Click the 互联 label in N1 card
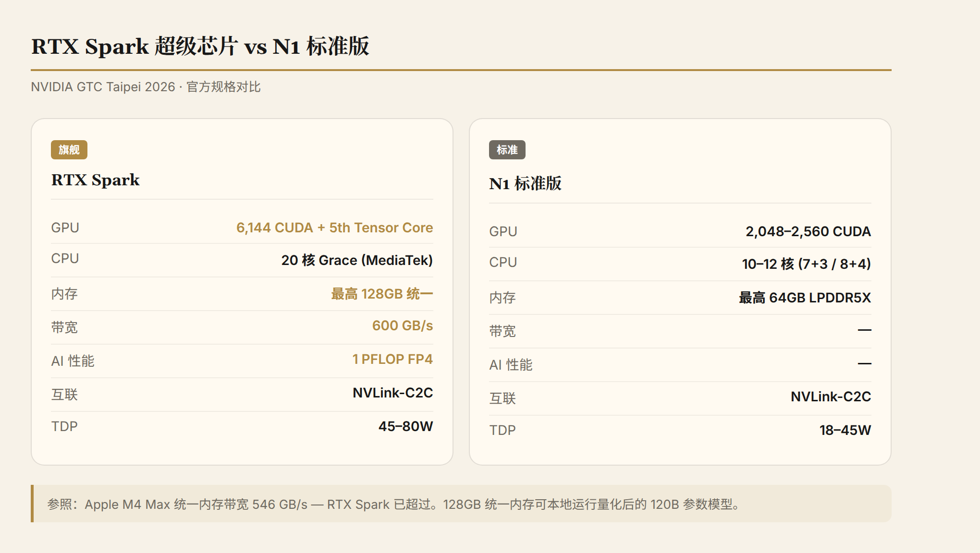The image size is (980, 553). 502,398
